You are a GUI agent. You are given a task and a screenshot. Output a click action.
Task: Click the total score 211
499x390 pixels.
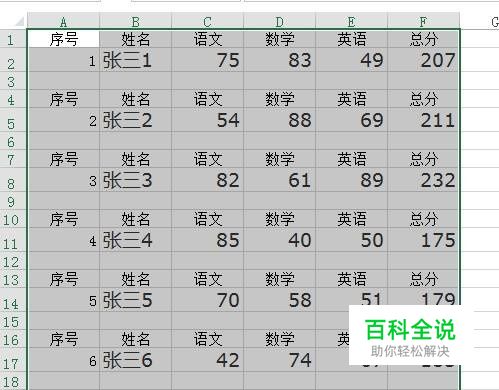[423, 120]
